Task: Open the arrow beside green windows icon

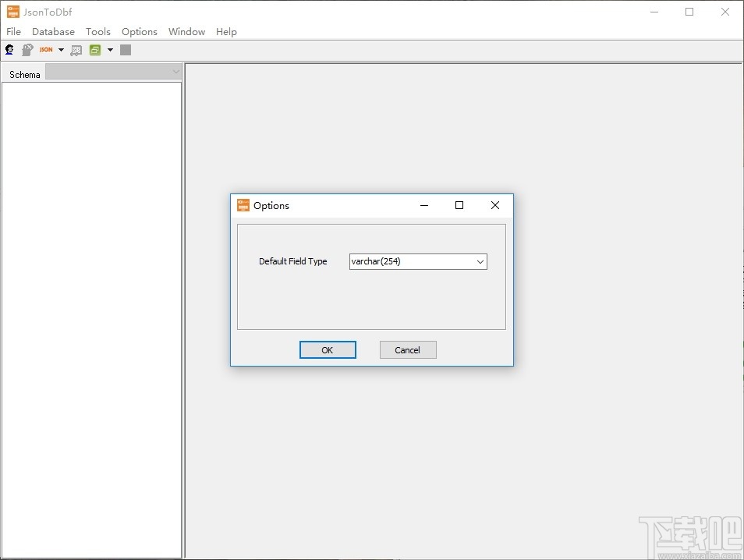Action: (110, 50)
